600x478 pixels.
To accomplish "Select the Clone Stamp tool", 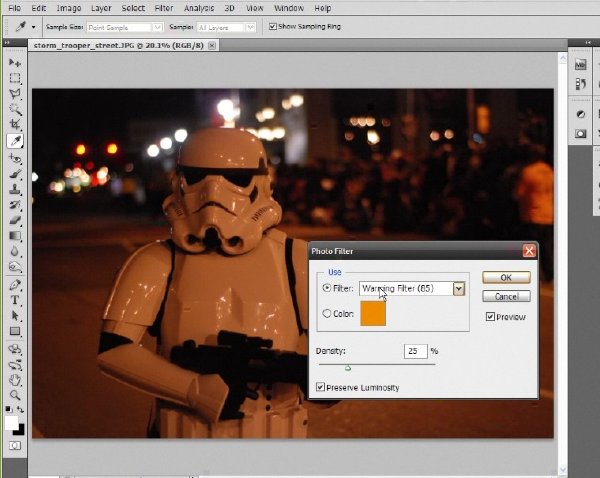I will 15,189.
